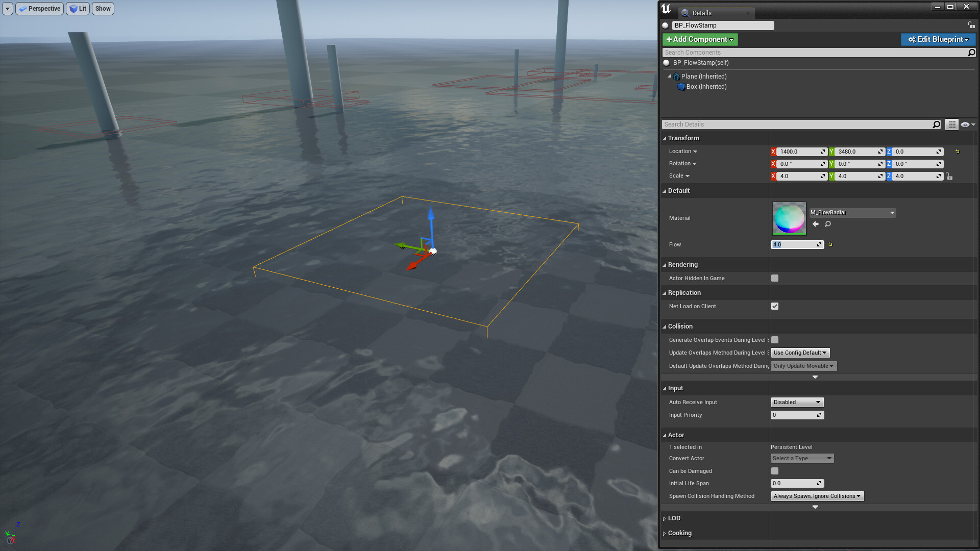The width and height of the screenshot is (980, 551).
Task: Open the display filter eye icon
Action: tap(966, 124)
